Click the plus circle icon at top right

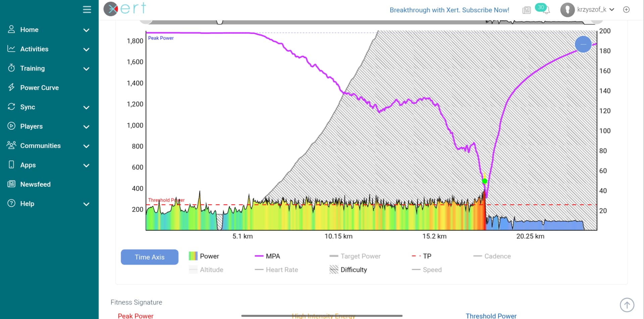(626, 10)
